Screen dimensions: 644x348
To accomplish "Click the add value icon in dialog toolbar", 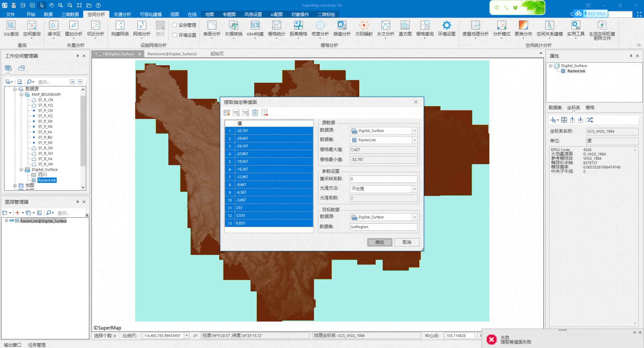I will (x=227, y=113).
